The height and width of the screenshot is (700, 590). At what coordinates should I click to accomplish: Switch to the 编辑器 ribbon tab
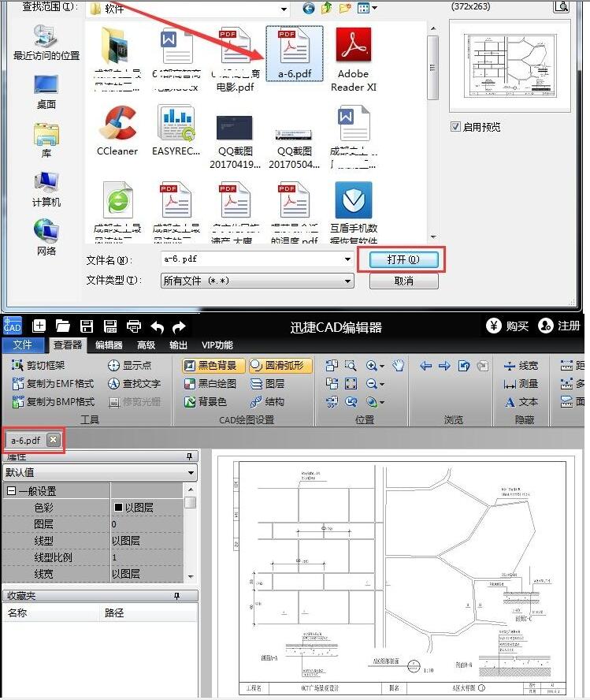pyautogui.click(x=109, y=345)
